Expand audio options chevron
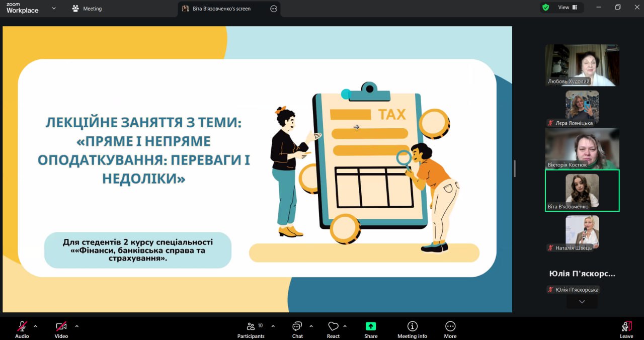Viewport: 644px width, 340px height. pos(35,326)
